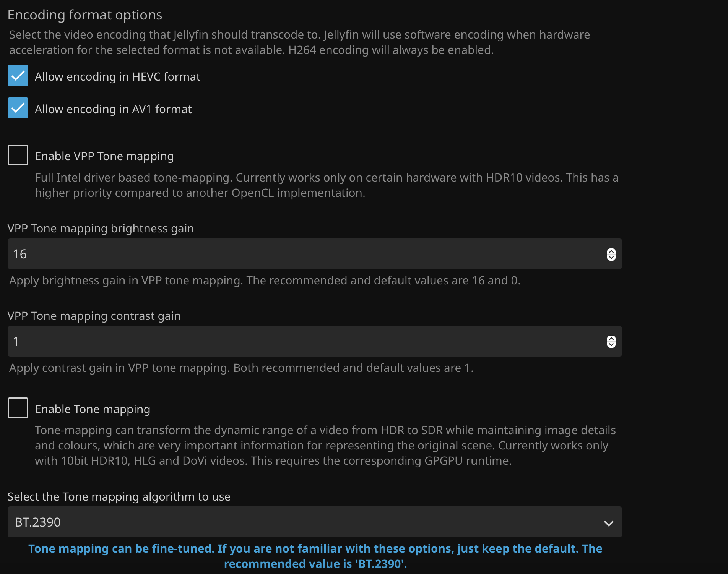Open the BT.2390 tone mapping algorithm dropdown
728x574 pixels.
(306, 522)
